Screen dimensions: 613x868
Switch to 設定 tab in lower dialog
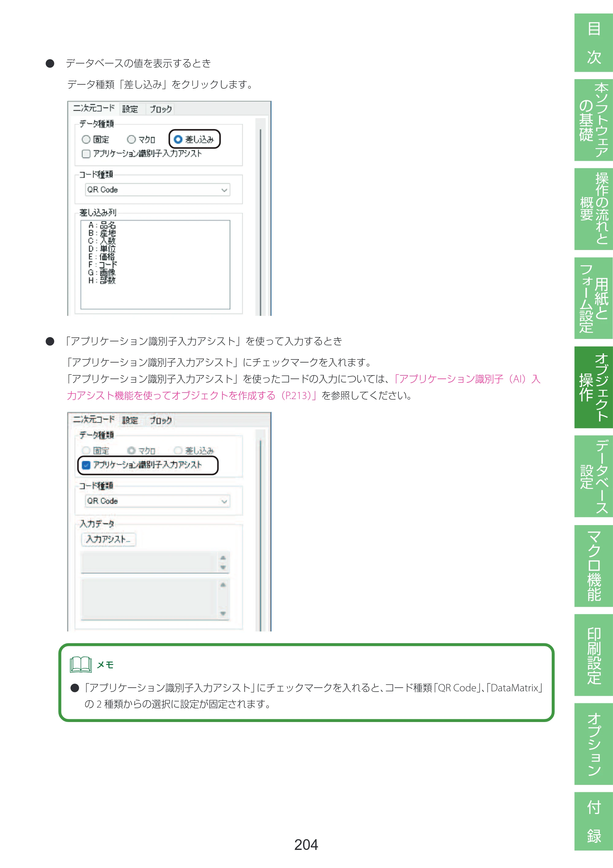click(130, 421)
